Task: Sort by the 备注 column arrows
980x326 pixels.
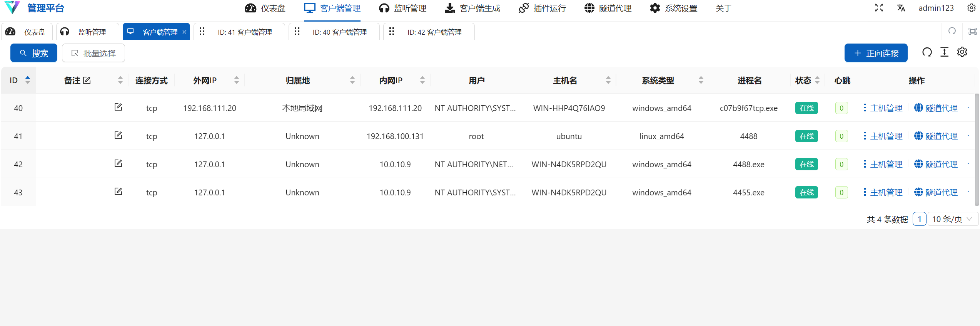Action: tap(120, 80)
